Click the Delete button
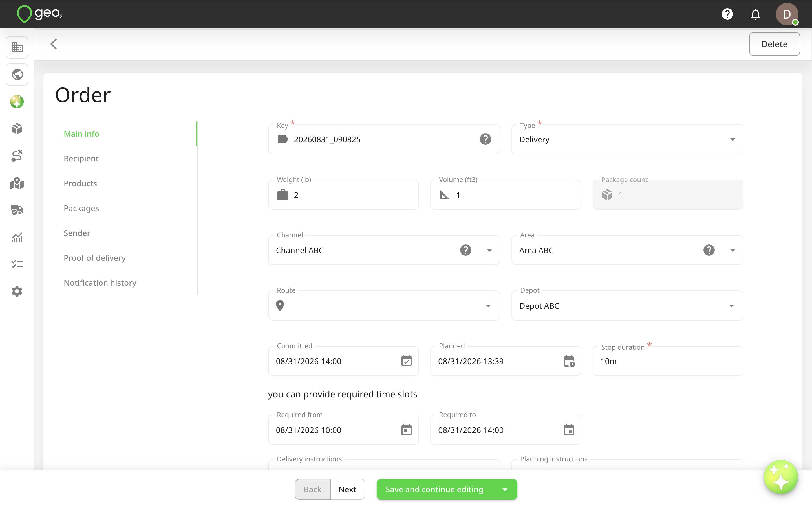 775,44
